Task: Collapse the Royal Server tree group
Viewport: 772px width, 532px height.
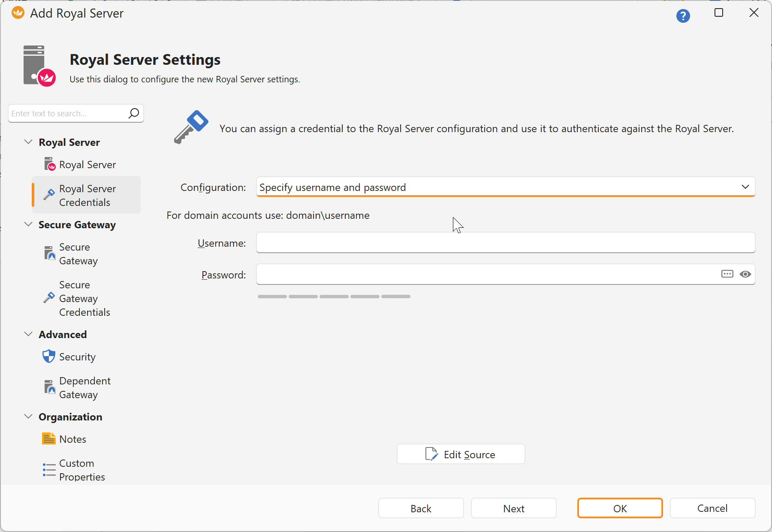Action: (28, 142)
